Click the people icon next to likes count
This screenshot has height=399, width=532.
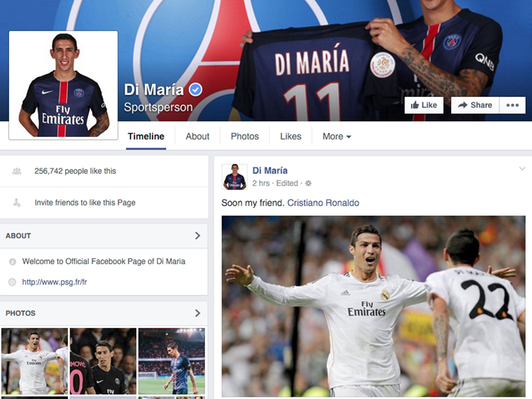click(17, 171)
